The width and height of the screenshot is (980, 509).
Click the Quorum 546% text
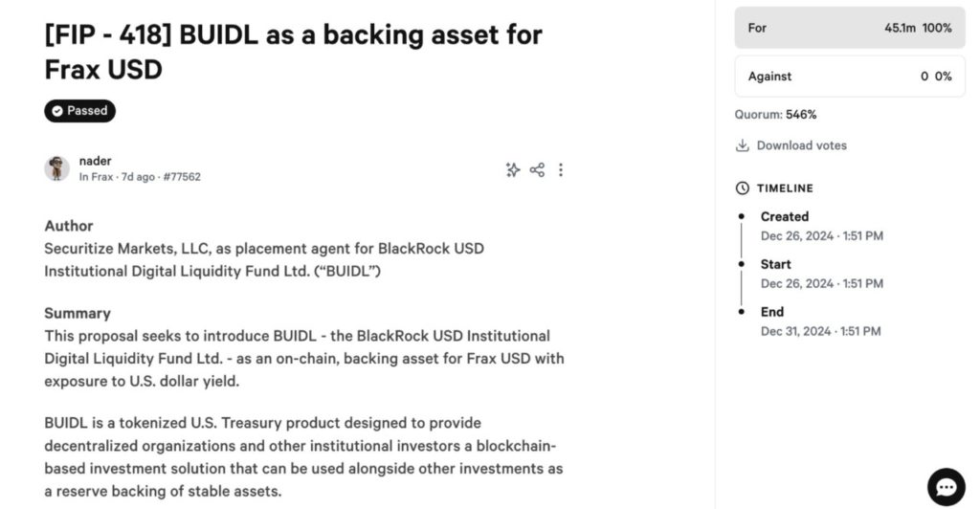775,115
